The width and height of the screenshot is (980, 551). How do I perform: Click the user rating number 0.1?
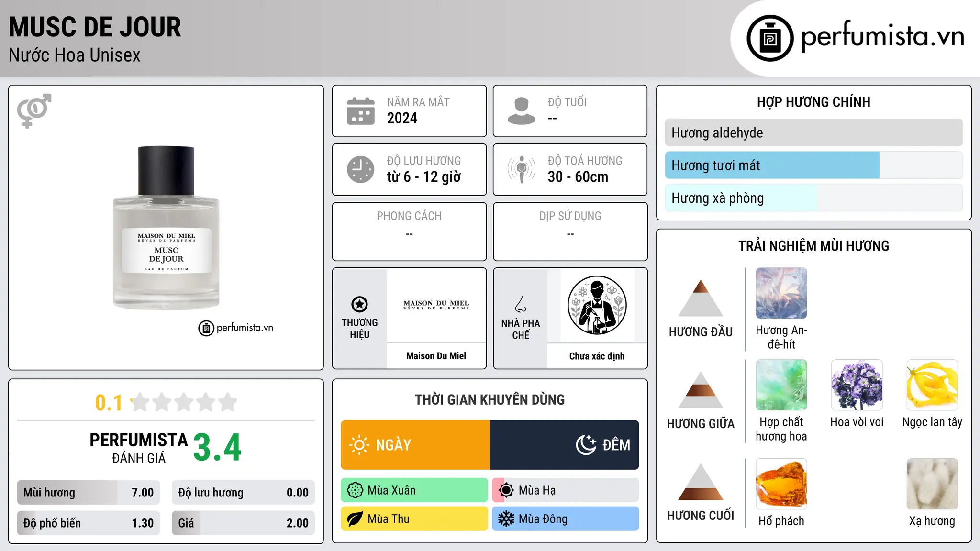click(109, 403)
